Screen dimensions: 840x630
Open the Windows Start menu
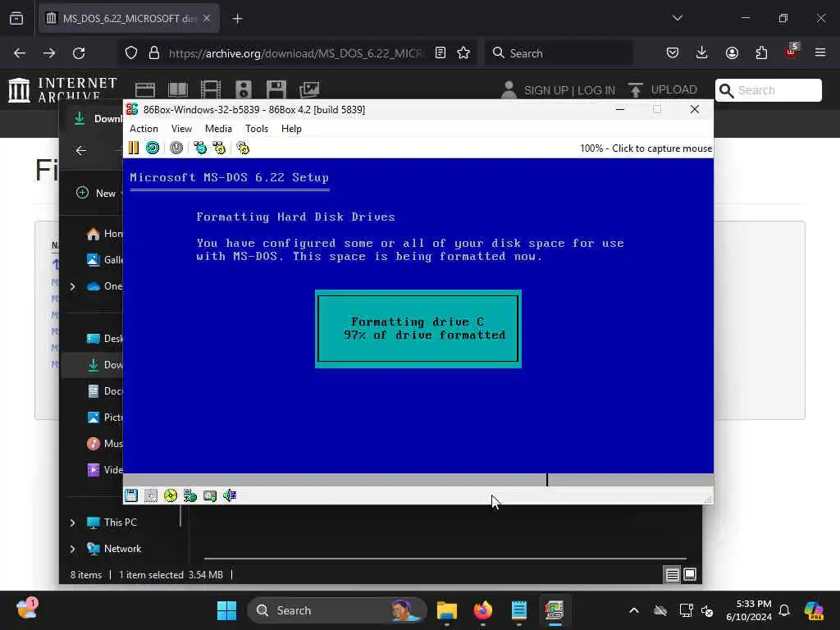pyautogui.click(x=226, y=610)
